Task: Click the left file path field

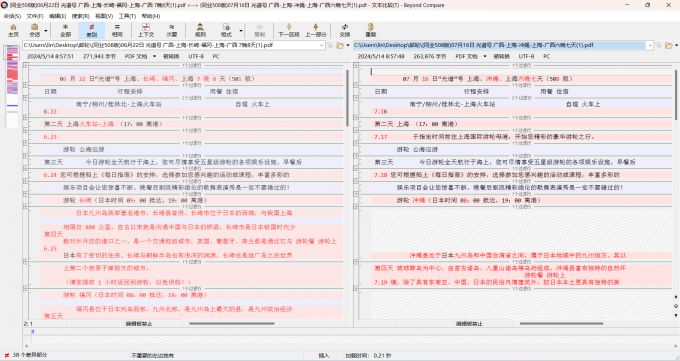Action: 170,45
